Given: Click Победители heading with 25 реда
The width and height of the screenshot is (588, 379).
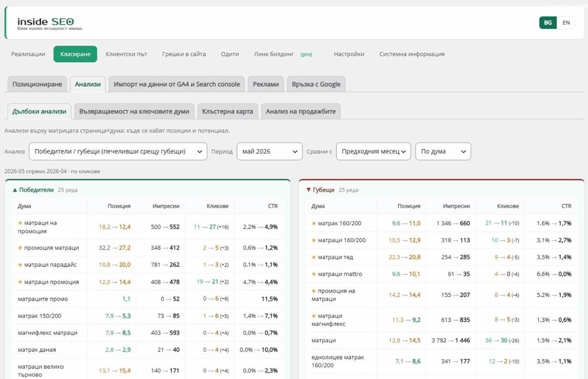Looking at the screenshot, I should pyautogui.click(x=45, y=190).
